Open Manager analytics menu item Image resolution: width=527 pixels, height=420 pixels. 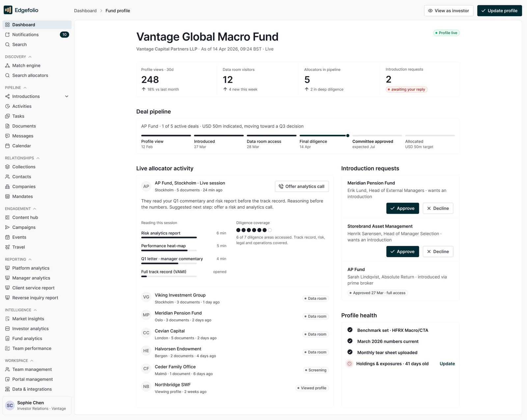coord(37,278)
